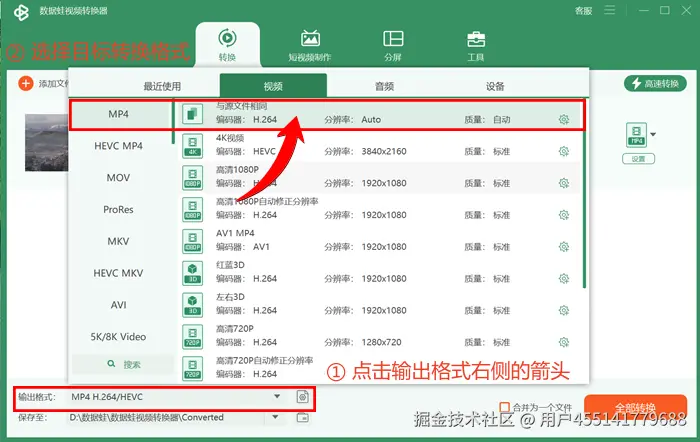Open the hamburger menu icon

(610, 10)
